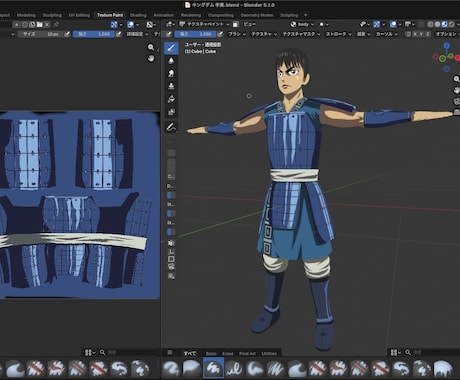Viewport: 460px width, 380px height.
Task: Switch to the Shading workspace tab
Action: [x=138, y=15]
